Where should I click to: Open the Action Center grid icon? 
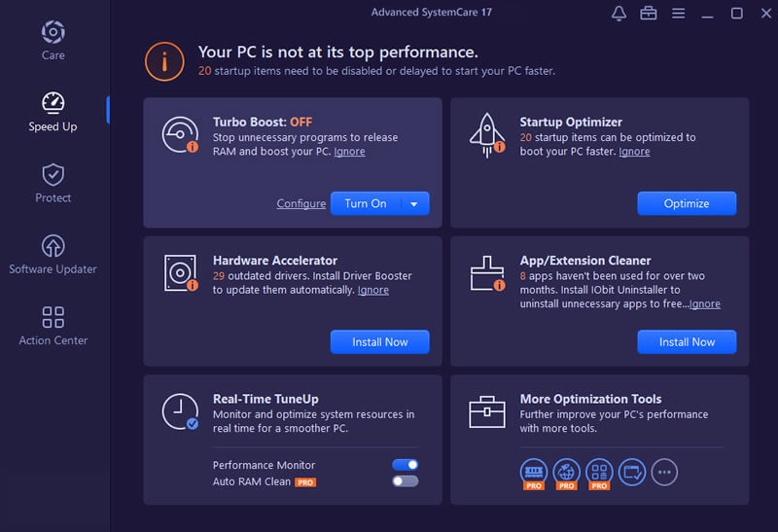click(53, 317)
